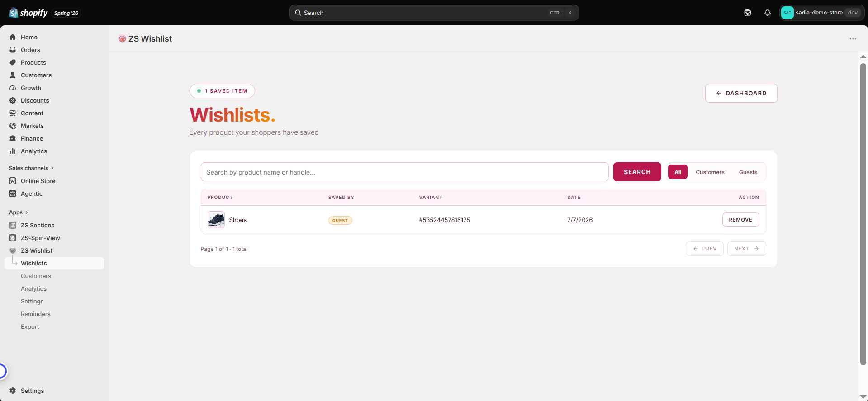Open the three-dot app menu
The height and width of the screenshot is (401, 868).
(x=853, y=39)
